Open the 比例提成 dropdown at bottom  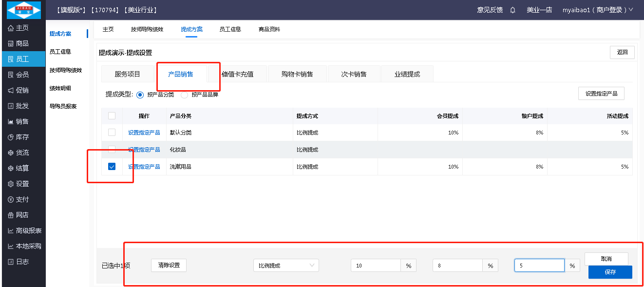tap(286, 266)
